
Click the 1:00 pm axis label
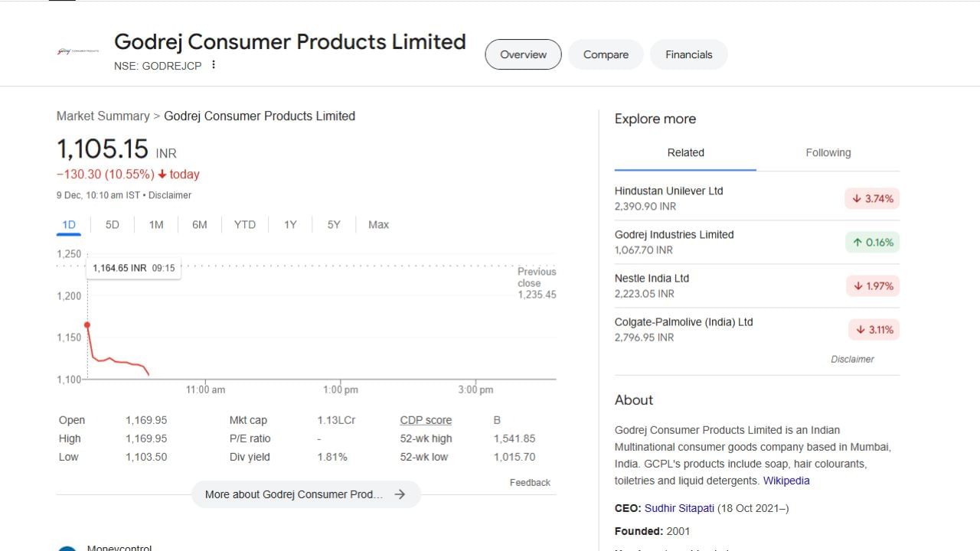(x=341, y=390)
